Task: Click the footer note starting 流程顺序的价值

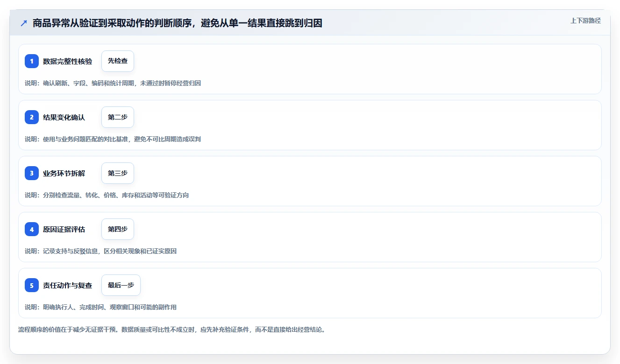Action: click(x=171, y=329)
